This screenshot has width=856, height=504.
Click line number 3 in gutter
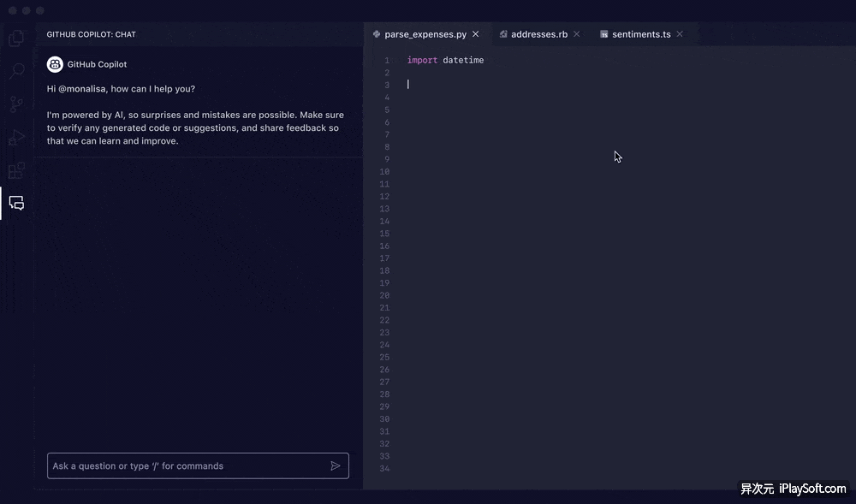pos(387,85)
